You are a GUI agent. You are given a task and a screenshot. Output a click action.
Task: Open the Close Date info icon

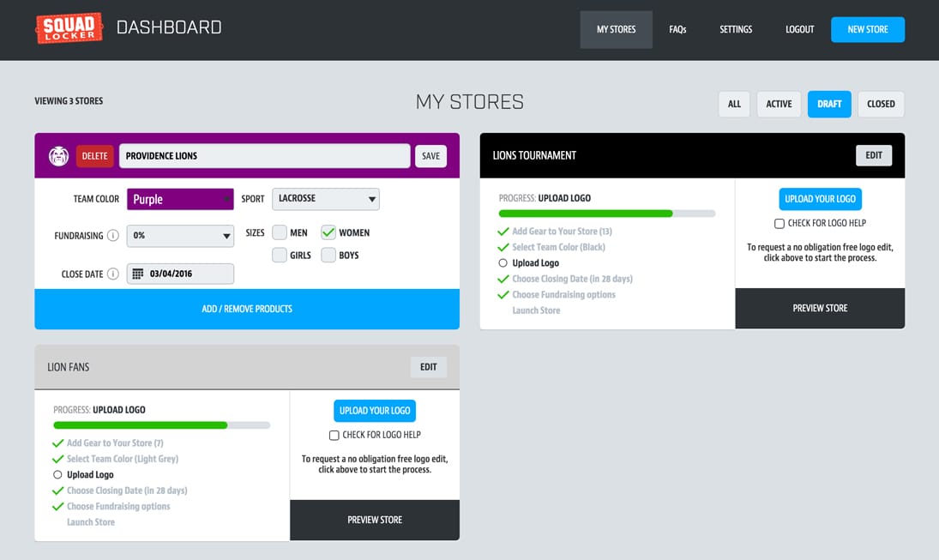point(112,274)
